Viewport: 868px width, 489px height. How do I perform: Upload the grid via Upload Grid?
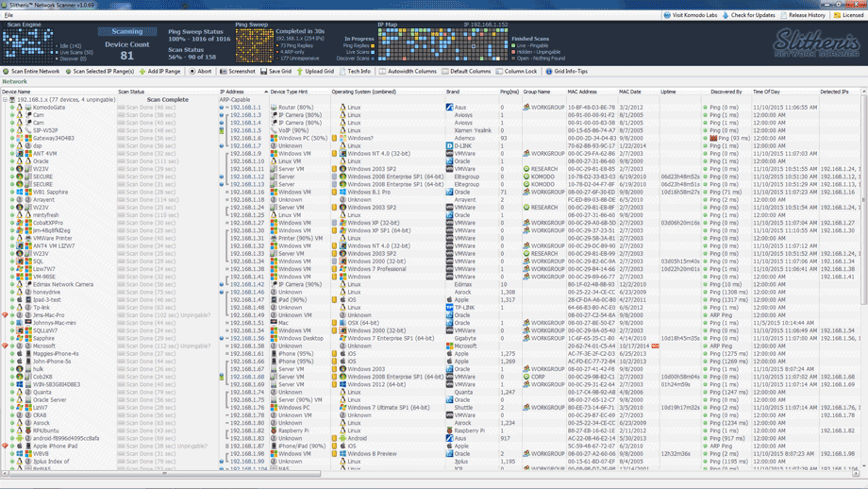point(315,72)
